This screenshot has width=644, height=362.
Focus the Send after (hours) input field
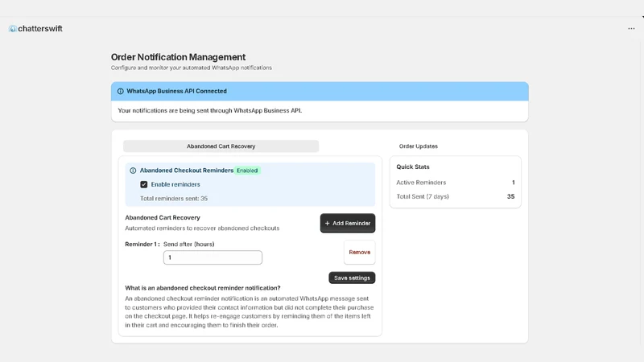pos(213,257)
